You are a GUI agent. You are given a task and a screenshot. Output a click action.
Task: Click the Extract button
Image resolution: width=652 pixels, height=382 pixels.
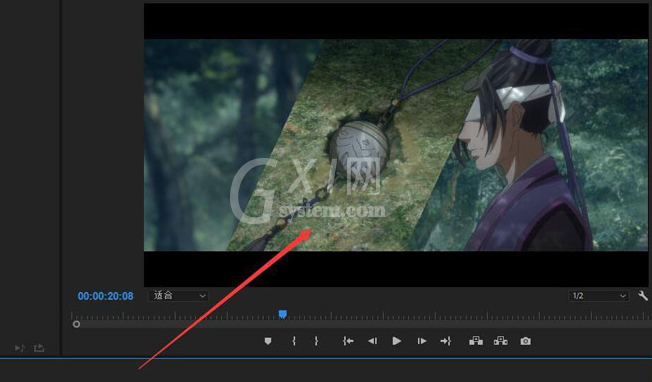[x=501, y=341]
